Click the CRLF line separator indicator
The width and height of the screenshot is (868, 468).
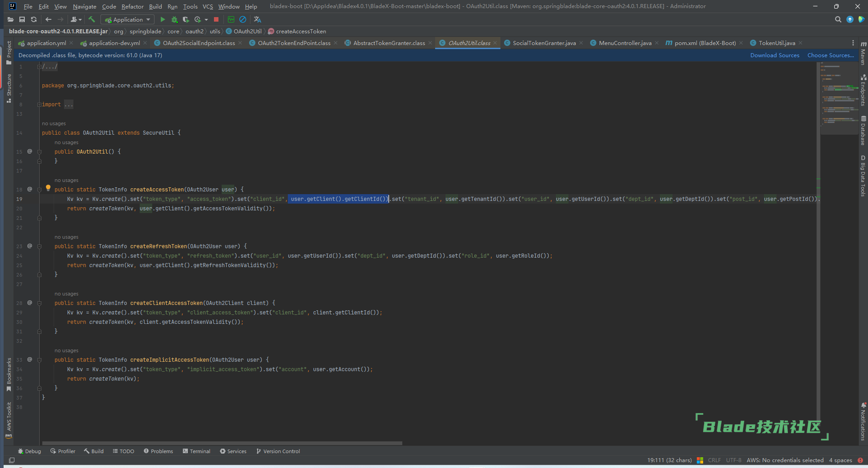click(714, 460)
